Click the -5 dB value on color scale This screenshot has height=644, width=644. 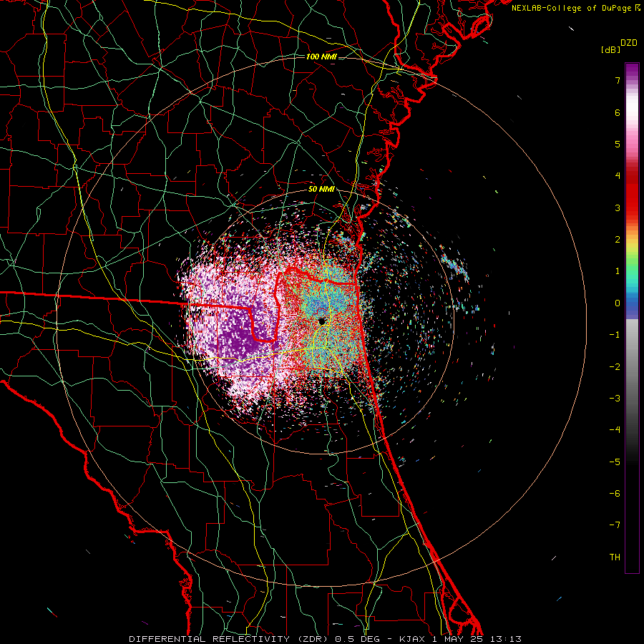click(x=615, y=462)
